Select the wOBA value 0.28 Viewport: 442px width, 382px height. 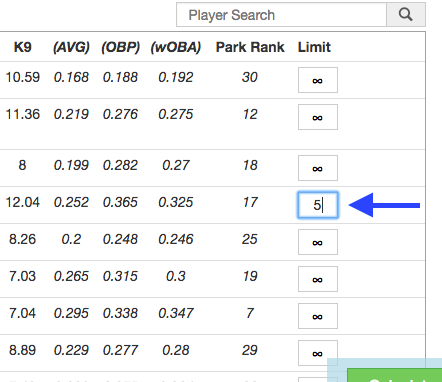click(176, 350)
